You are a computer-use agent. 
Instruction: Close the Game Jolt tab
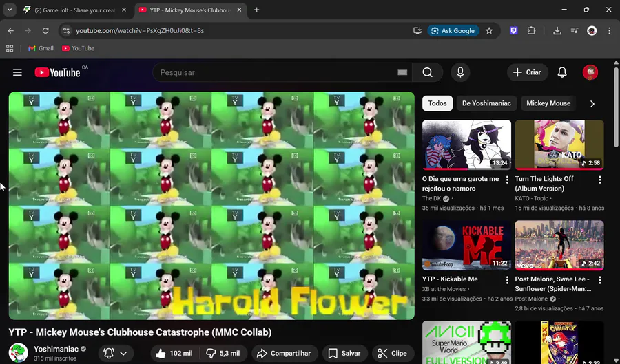coord(124,10)
